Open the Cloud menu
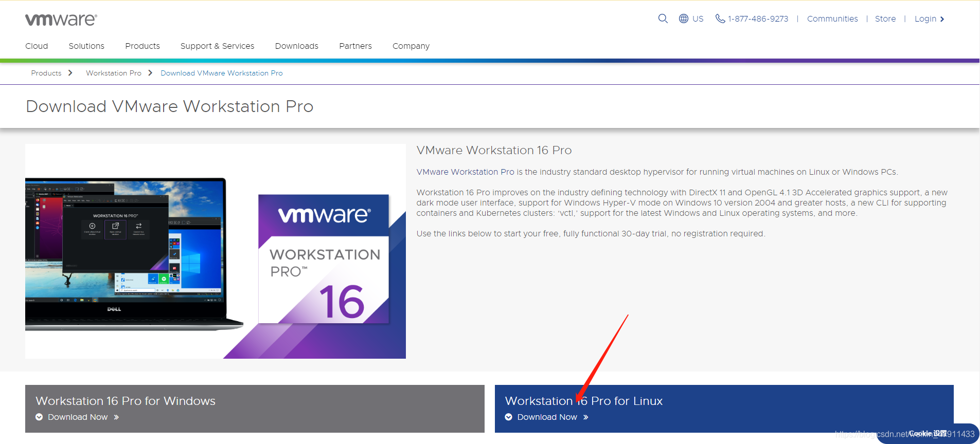Viewport: 980px width, 444px height. [37, 46]
